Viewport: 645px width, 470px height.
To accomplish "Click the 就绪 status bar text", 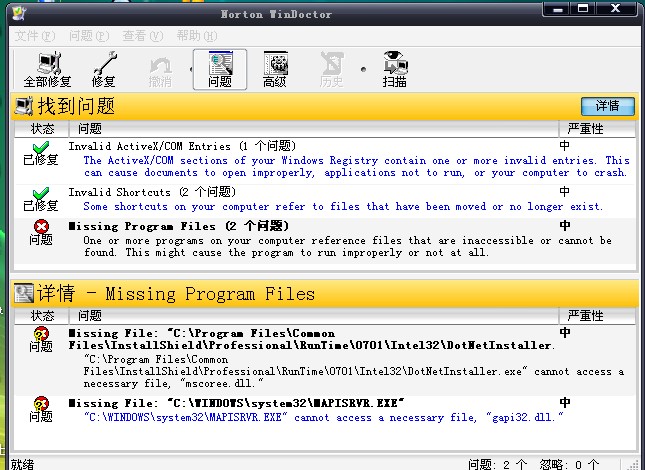I will click(x=22, y=464).
